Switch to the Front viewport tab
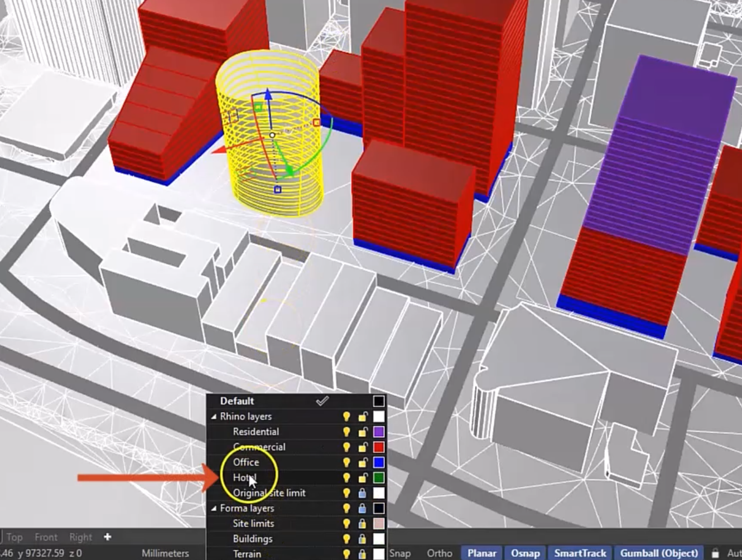742x560 pixels. coord(46,537)
